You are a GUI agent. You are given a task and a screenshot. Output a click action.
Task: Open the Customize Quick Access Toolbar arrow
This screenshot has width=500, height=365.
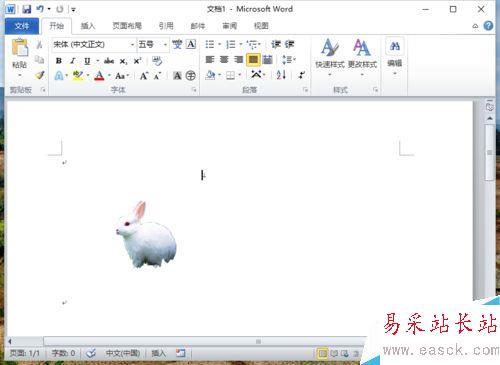pos(73,10)
